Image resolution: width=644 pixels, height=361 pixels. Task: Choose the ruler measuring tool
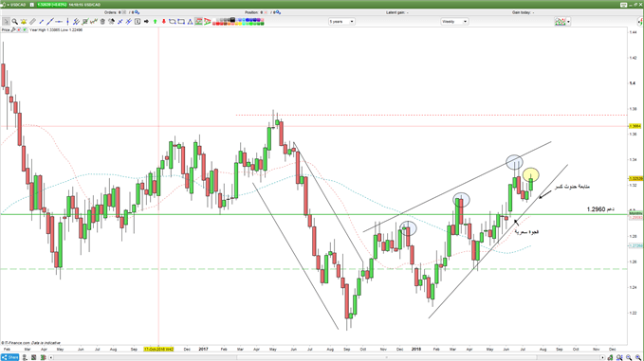coord(32,22)
